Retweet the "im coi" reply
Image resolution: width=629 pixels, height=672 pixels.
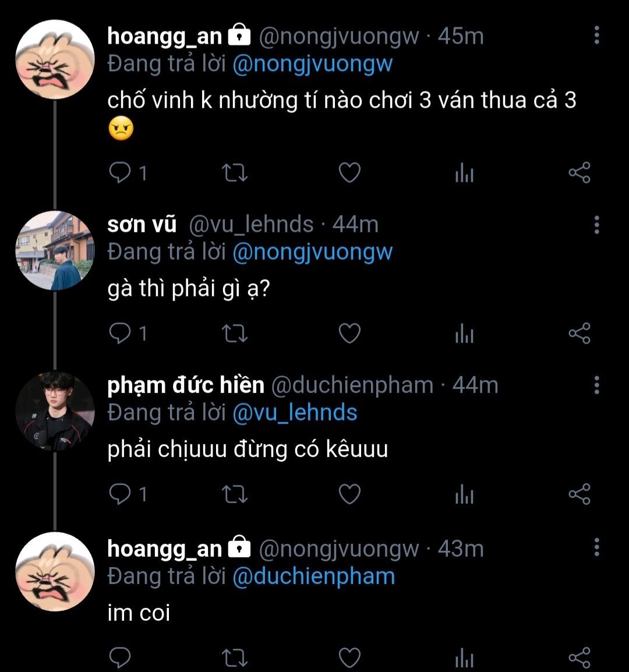point(235,657)
